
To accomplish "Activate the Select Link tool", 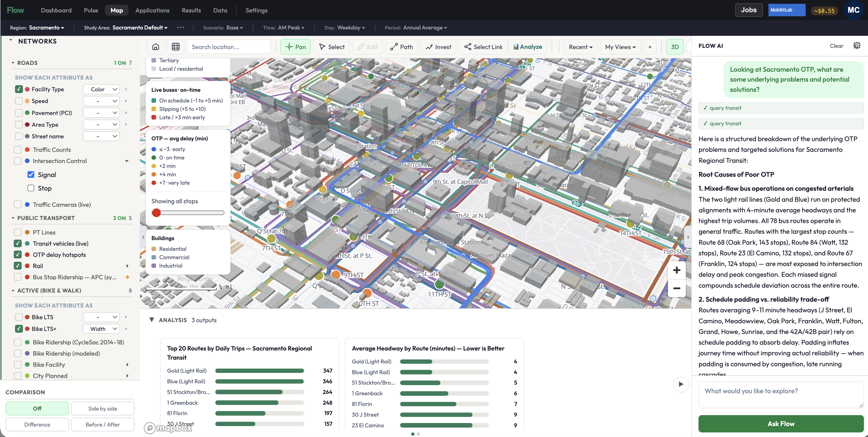I will tap(483, 47).
